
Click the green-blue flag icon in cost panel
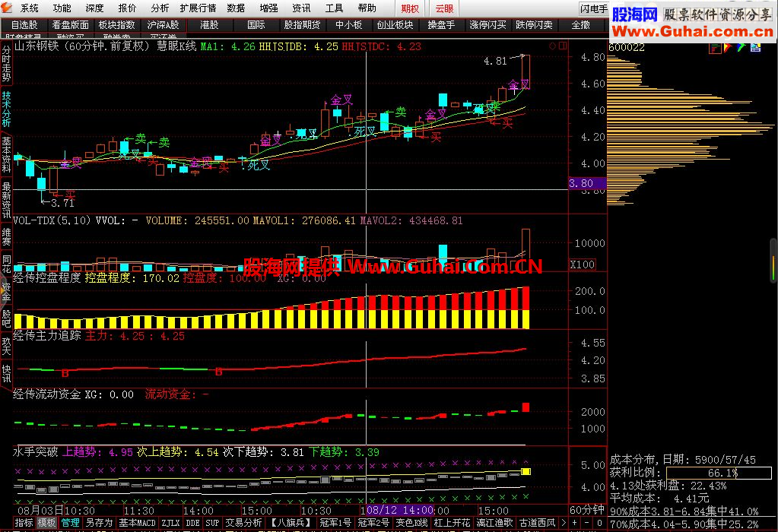[x=741, y=48]
